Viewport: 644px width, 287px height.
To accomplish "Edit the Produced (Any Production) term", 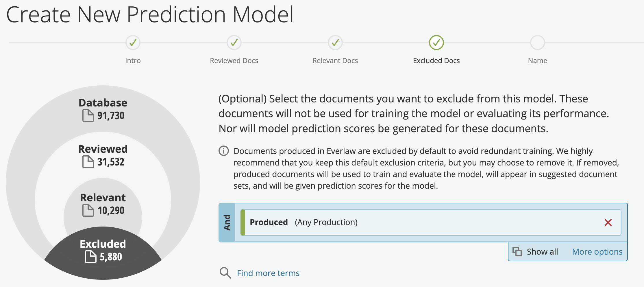I will click(x=431, y=222).
